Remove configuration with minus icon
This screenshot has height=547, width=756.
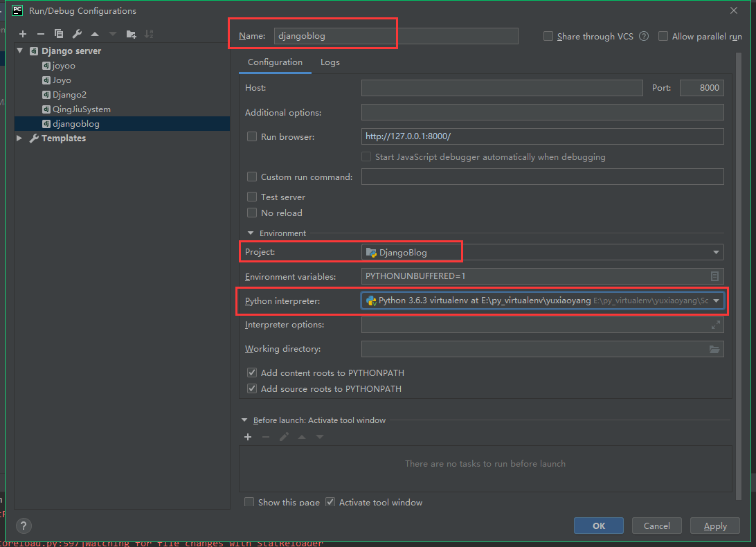coord(40,34)
